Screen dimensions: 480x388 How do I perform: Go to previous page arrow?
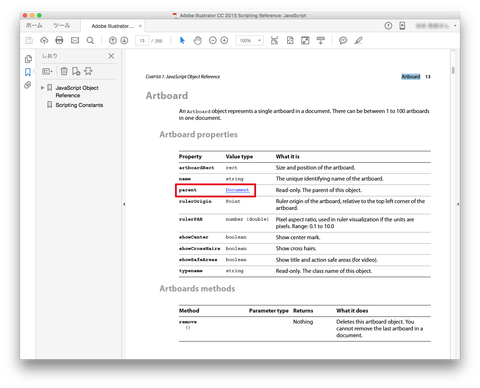pyautogui.click(x=113, y=40)
